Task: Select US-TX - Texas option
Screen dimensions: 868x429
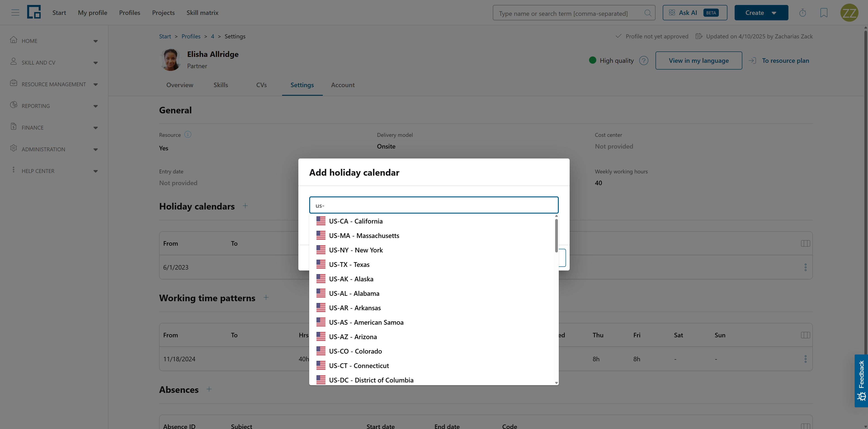Action: (432, 264)
